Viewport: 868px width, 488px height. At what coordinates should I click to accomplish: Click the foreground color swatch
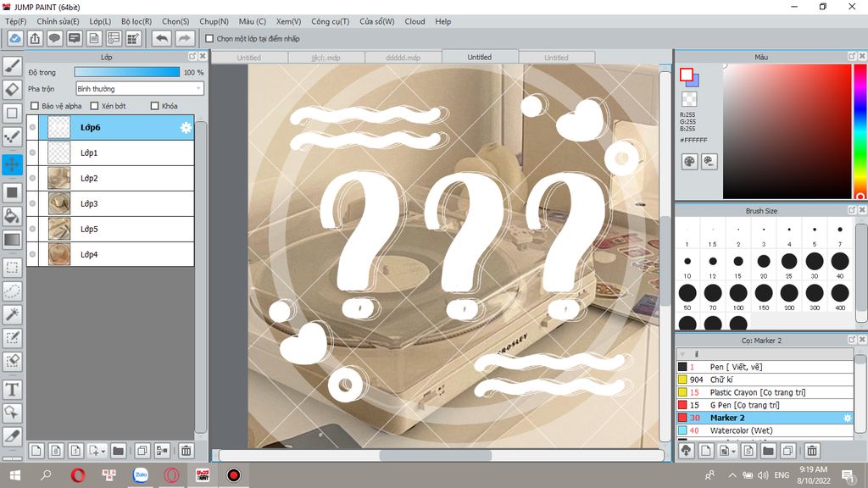pyautogui.click(x=687, y=75)
